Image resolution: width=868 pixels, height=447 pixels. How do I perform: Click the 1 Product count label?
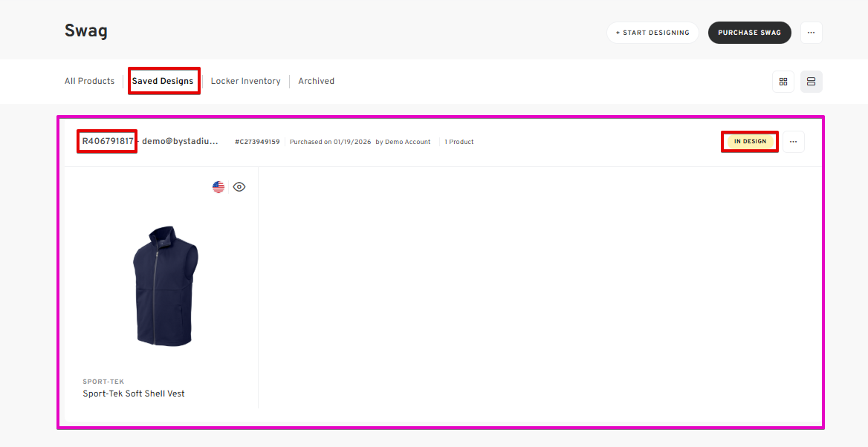click(459, 142)
